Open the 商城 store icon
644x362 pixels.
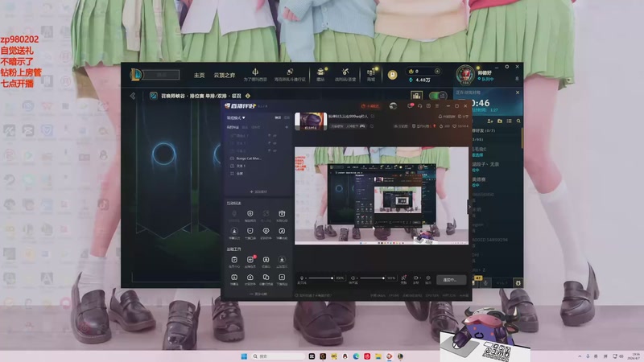(x=371, y=75)
